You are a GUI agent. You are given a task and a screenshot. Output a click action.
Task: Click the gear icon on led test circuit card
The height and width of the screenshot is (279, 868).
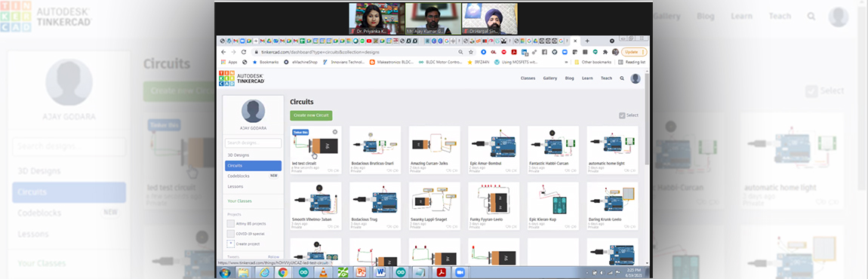tap(335, 132)
